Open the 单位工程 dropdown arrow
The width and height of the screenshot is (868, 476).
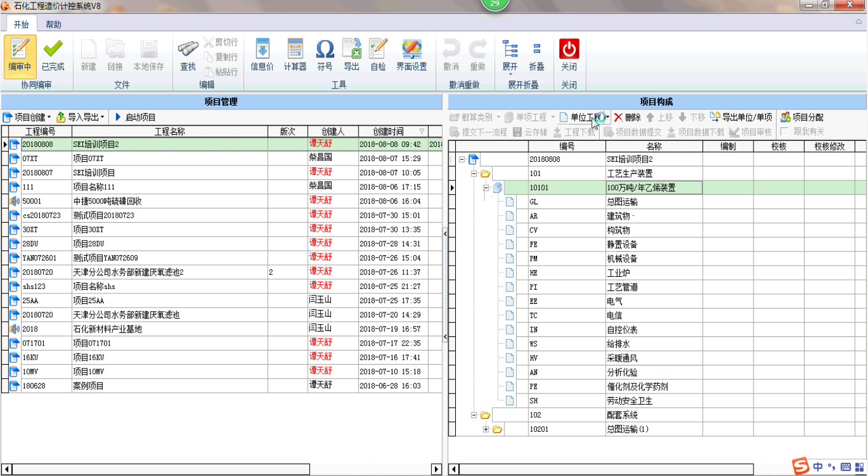[608, 117]
